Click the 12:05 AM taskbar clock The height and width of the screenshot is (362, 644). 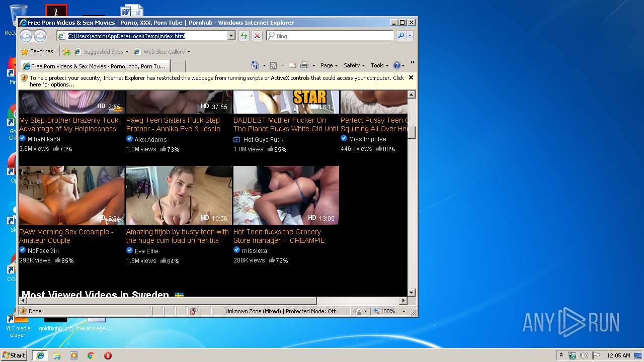(618, 355)
